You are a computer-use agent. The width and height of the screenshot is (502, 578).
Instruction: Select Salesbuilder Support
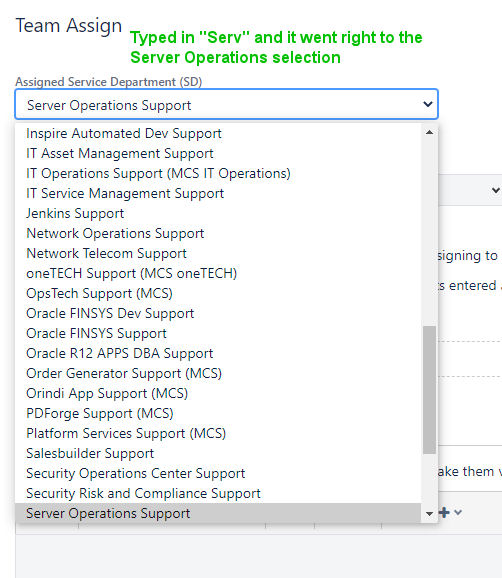(218, 453)
